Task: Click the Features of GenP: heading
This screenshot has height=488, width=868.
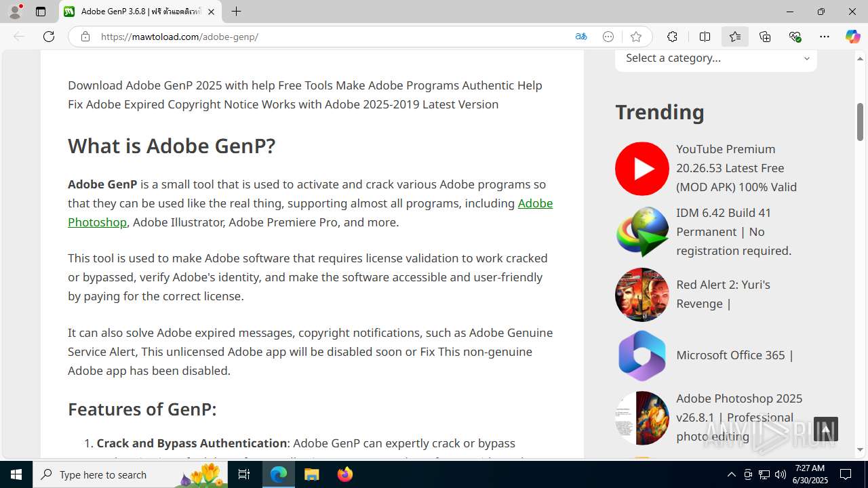Action: [x=142, y=409]
